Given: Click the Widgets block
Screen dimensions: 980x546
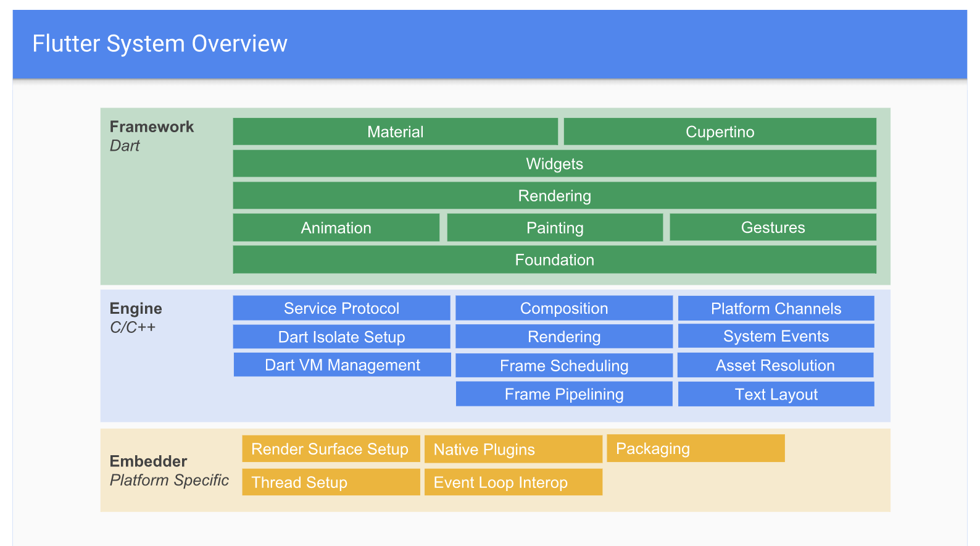Looking at the screenshot, I should [x=555, y=164].
